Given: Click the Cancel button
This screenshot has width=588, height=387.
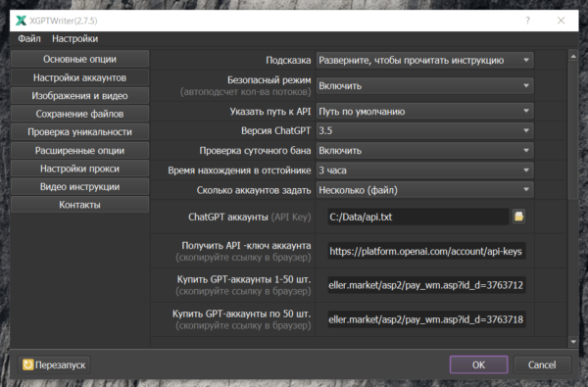Looking at the screenshot, I should click(542, 364).
